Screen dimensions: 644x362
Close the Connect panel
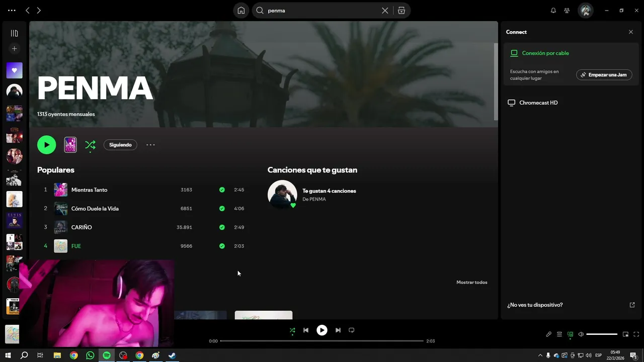pos(631,32)
